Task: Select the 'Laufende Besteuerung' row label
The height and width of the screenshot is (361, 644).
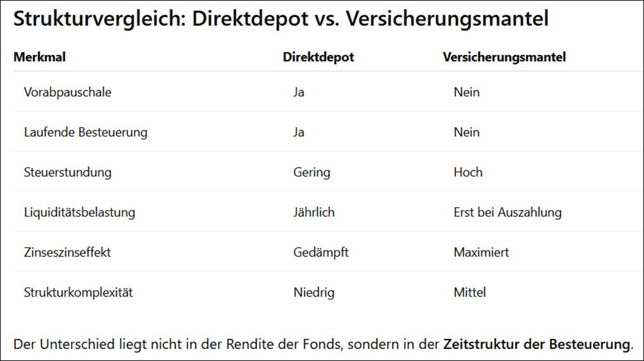Action: point(85,132)
